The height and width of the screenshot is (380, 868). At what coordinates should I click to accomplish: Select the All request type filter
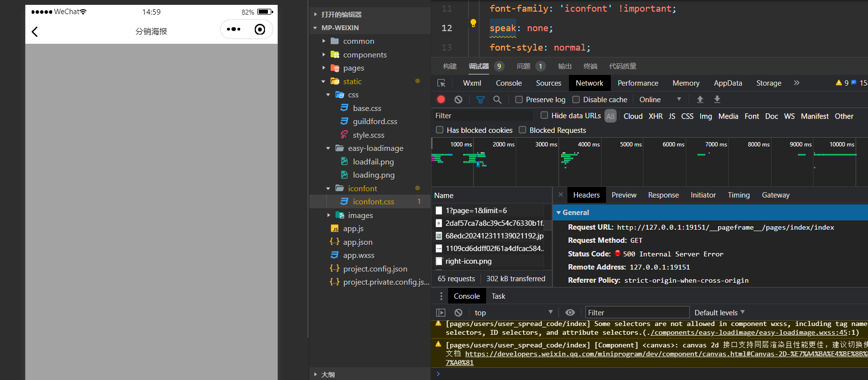(610, 116)
